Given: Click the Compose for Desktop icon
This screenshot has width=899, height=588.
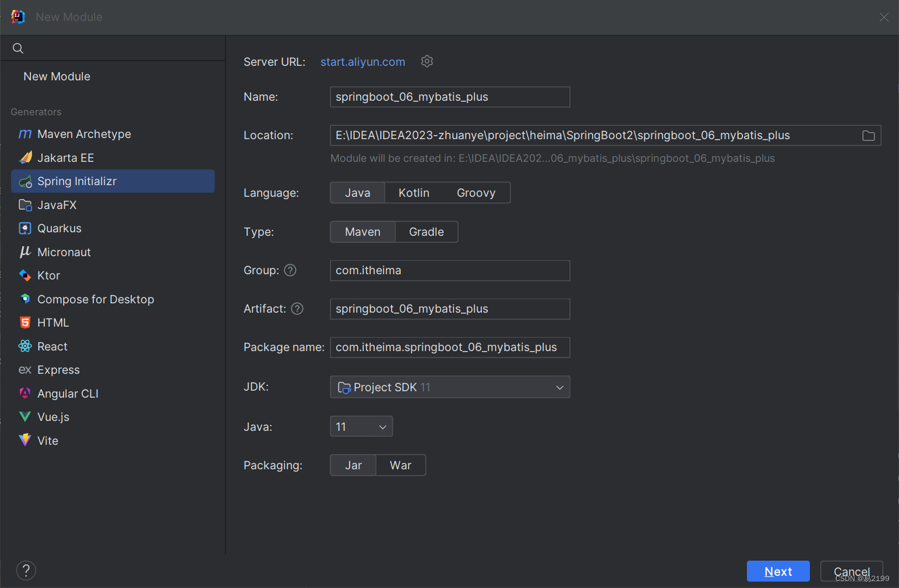Looking at the screenshot, I should (25, 299).
